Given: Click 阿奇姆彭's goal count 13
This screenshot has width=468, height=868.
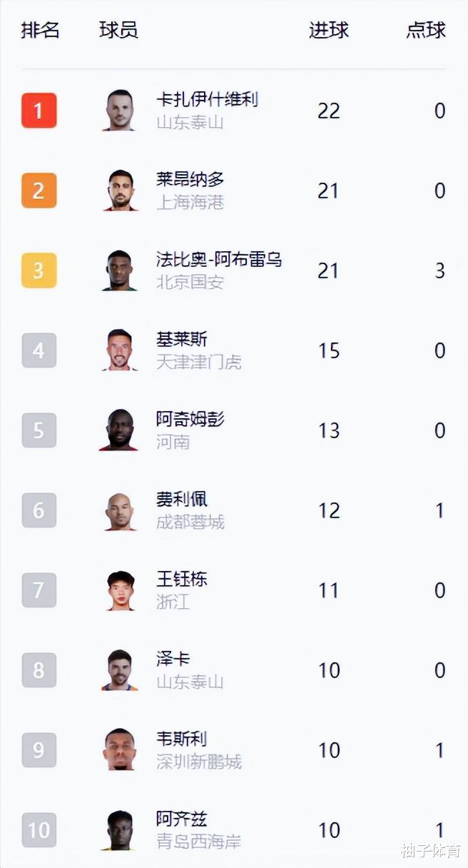Looking at the screenshot, I should (x=329, y=430).
